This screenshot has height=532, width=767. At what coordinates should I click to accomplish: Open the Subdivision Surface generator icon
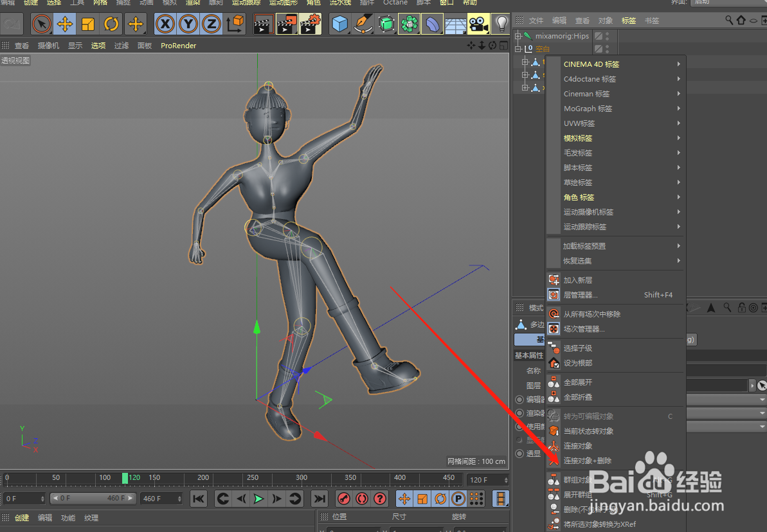coord(386,24)
